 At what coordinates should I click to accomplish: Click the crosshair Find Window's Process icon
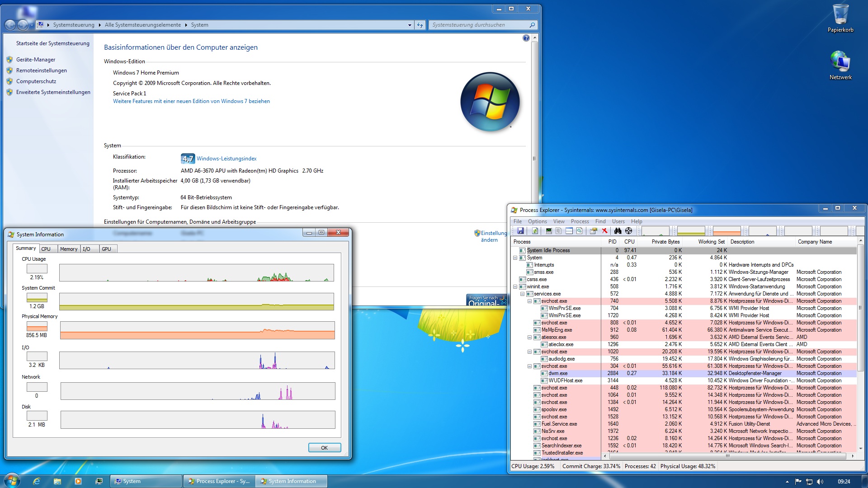[629, 231]
